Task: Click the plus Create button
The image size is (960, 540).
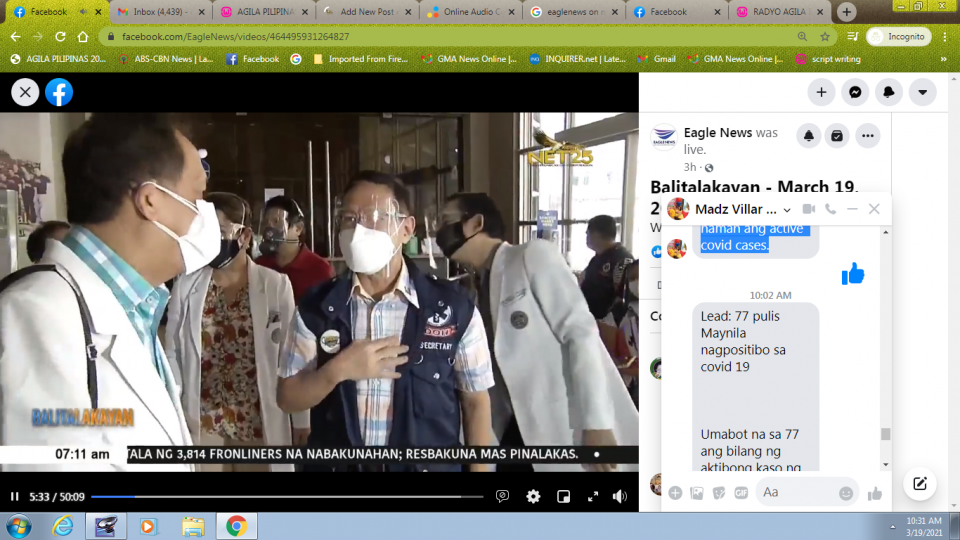Action: (821, 92)
